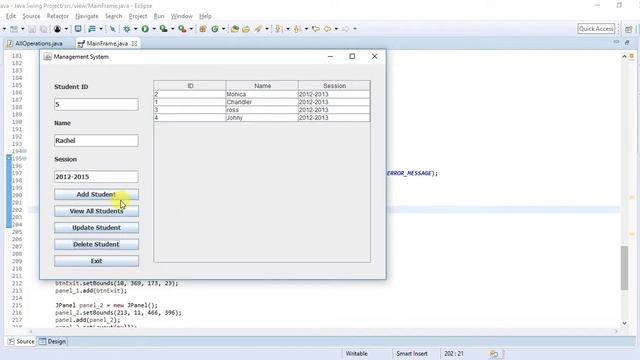Click the Session field showing 2012-2015
Screen dimensions: 640x360
(x=96, y=177)
